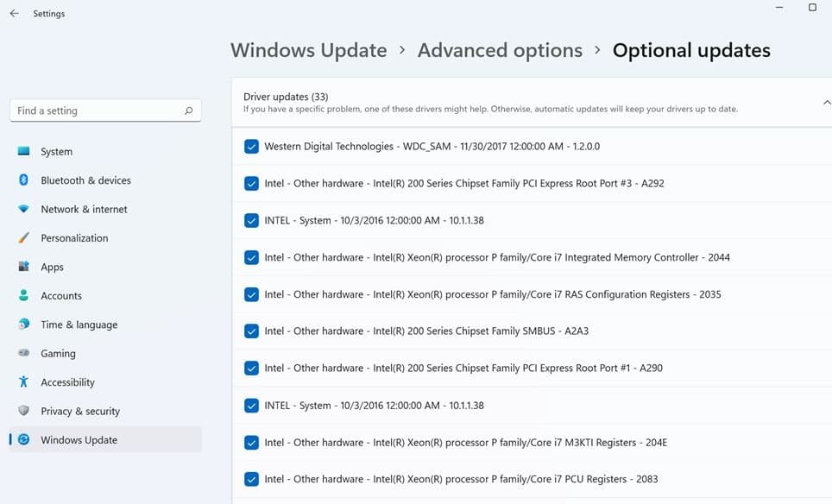Select the Network & internet wifi icon

click(x=24, y=209)
